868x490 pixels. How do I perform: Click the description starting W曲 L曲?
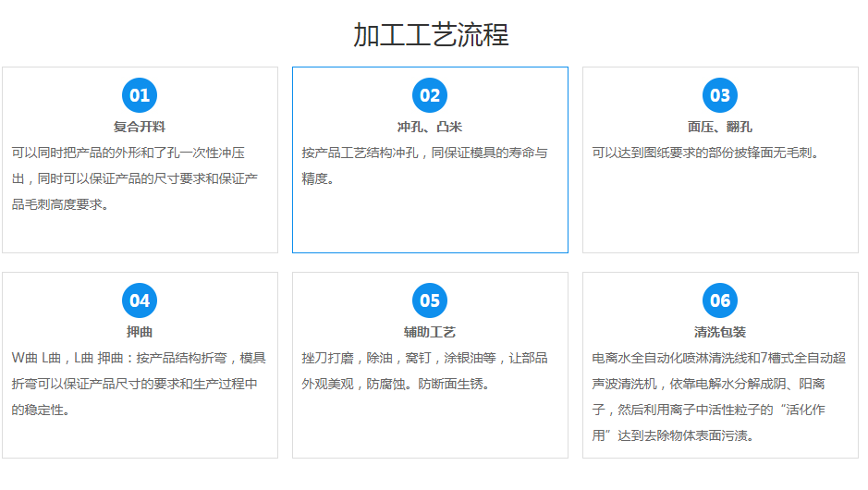click(139, 385)
